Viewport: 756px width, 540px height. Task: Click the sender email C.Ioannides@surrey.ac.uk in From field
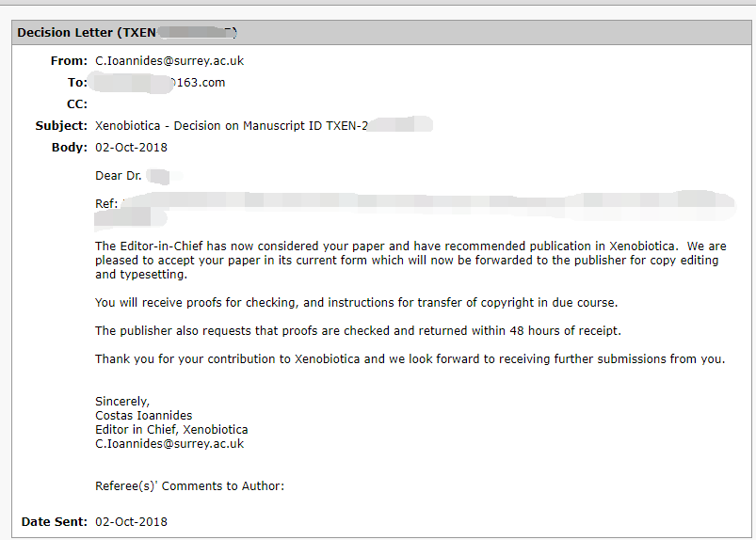pos(169,61)
